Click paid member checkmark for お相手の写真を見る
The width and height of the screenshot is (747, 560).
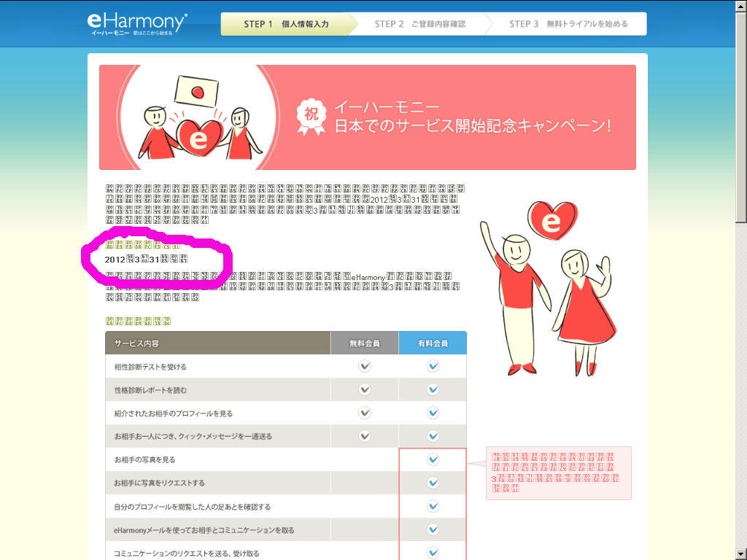(433, 459)
